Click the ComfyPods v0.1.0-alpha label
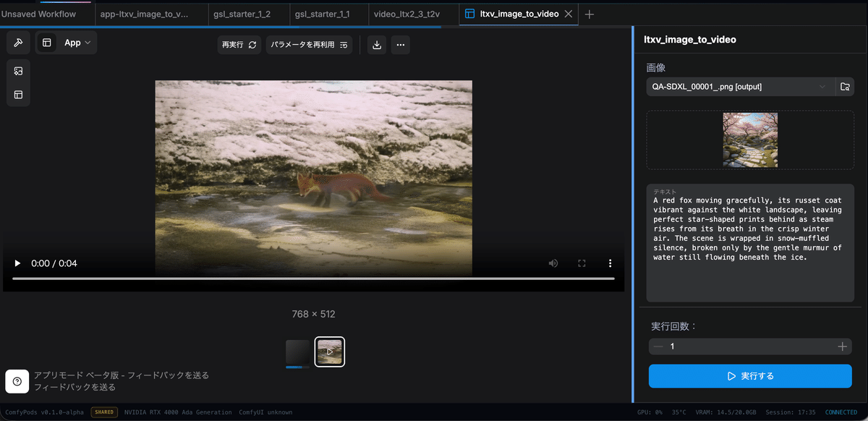 pyautogui.click(x=44, y=412)
